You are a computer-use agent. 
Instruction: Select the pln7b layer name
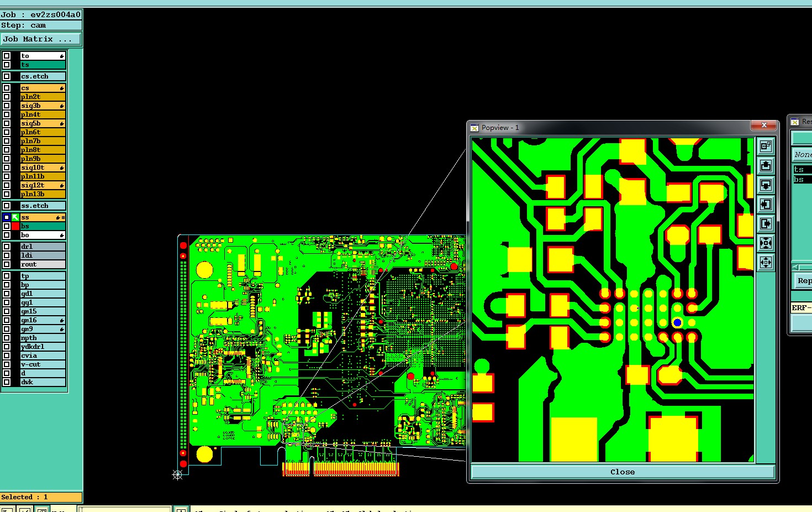(x=43, y=141)
